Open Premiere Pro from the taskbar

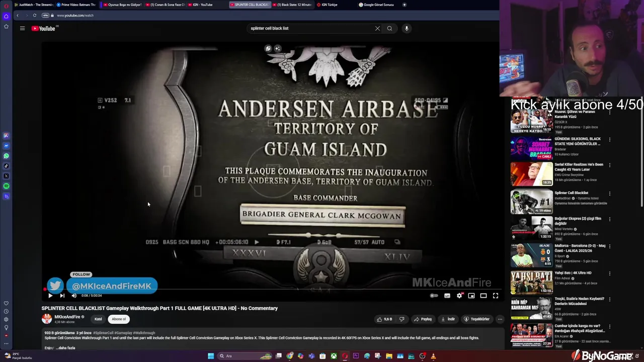pyautogui.click(x=356, y=356)
